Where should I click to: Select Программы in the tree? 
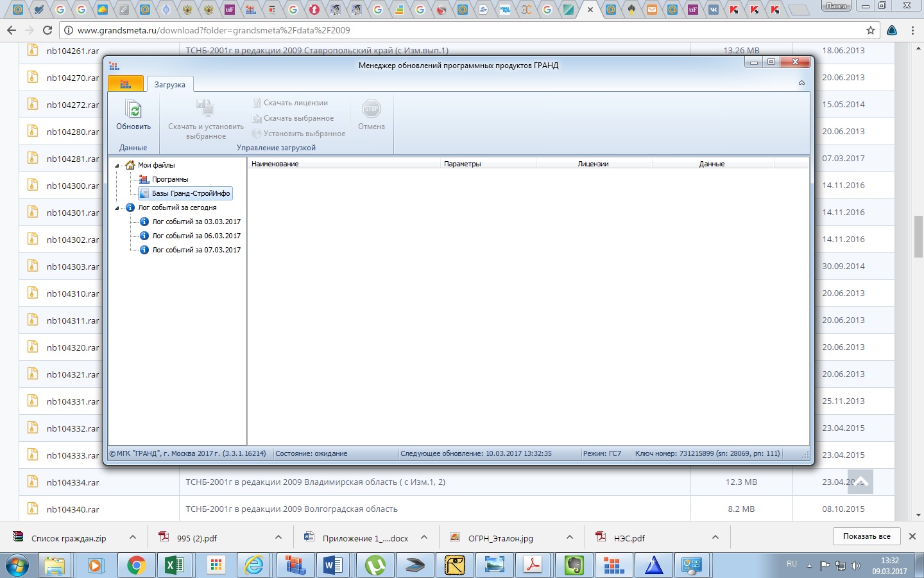(170, 179)
